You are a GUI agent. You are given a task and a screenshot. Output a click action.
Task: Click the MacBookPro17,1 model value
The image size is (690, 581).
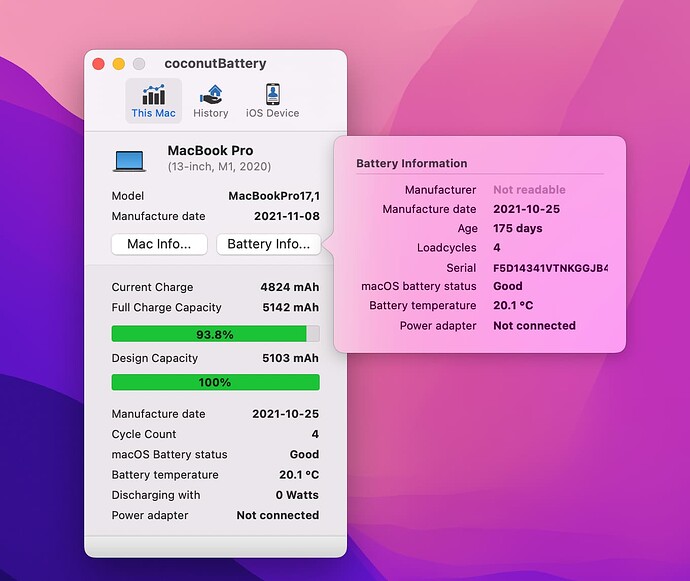point(273,197)
